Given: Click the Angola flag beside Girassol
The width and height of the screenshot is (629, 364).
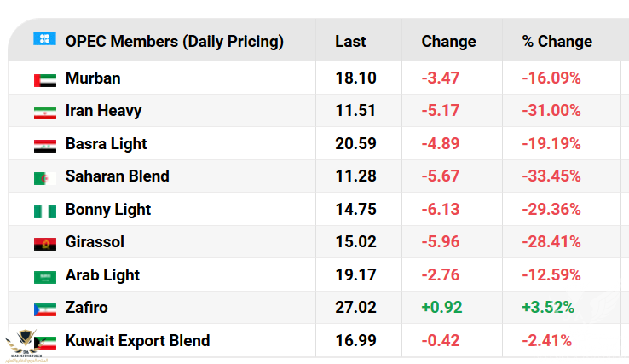Looking at the screenshot, I should coord(45,243).
